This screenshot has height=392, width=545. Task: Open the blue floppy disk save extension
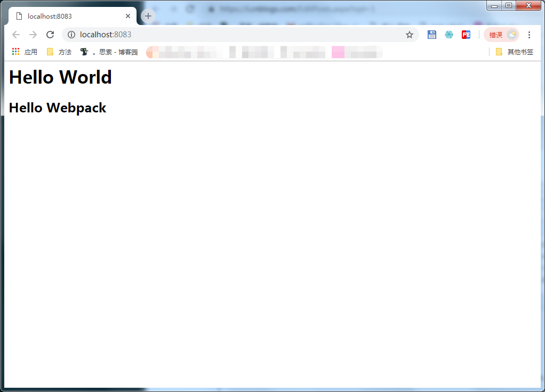pos(432,35)
